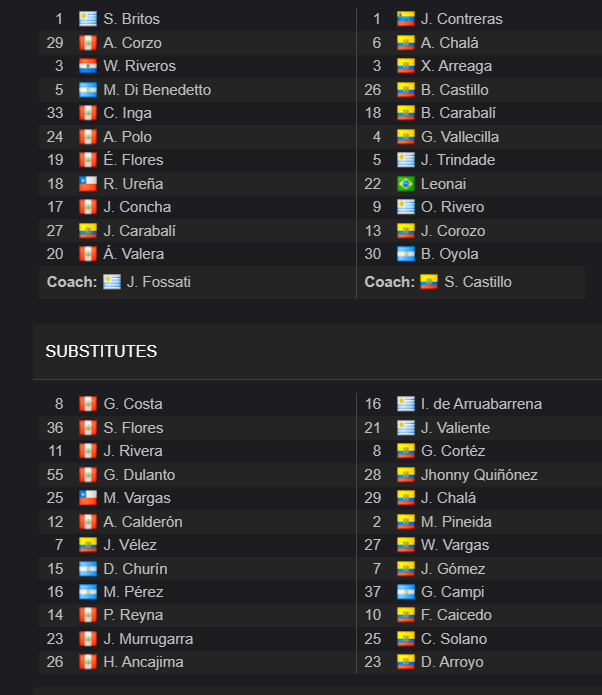Click Paraguay flag next to W. Riveros

[88, 66]
